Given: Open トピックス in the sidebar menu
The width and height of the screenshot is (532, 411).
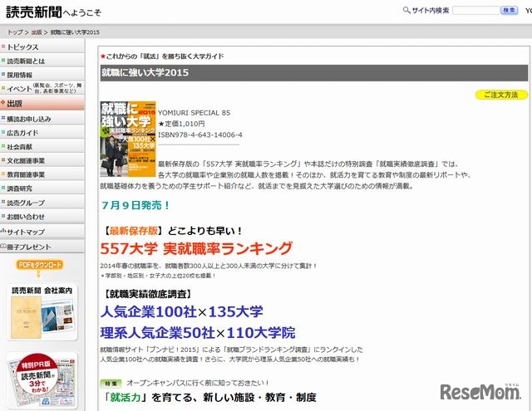Looking at the screenshot, I should tap(42, 46).
